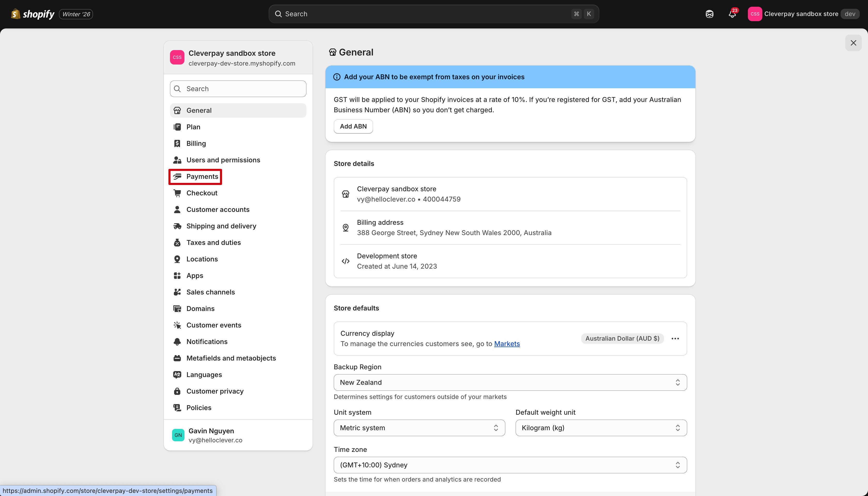Expand the Time zone Sydney dropdown
The height and width of the screenshot is (496, 868).
pos(510,465)
